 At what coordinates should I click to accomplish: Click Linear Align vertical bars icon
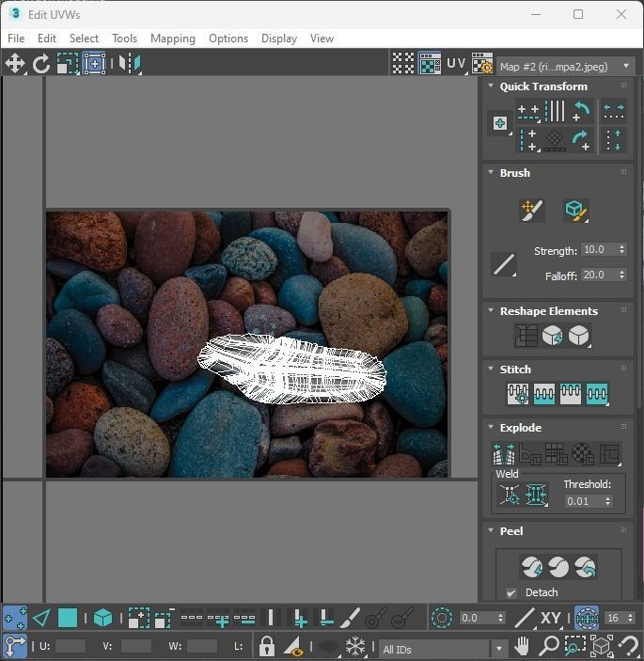(x=555, y=112)
